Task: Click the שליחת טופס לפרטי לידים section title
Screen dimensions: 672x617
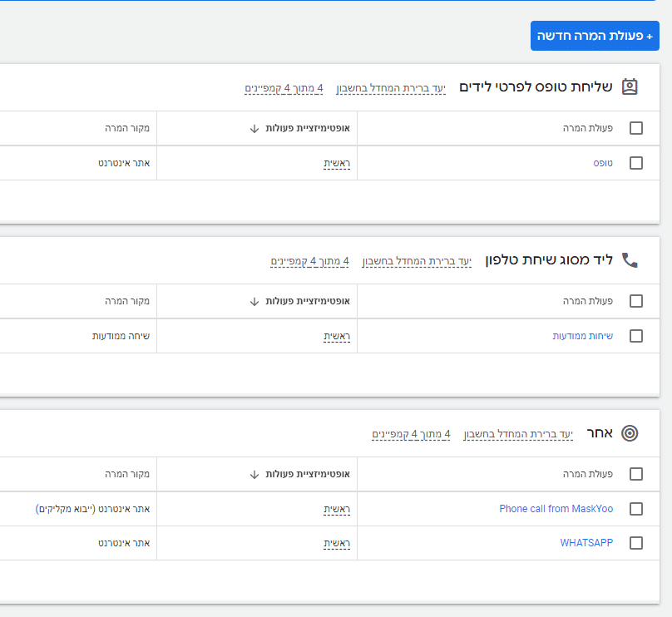Action: point(536,87)
